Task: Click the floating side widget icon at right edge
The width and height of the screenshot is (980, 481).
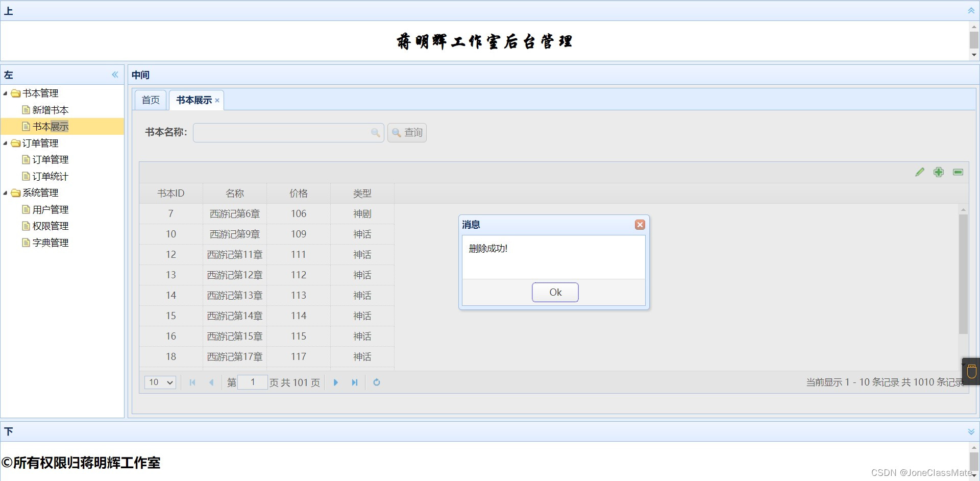Action: click(971, 371)
